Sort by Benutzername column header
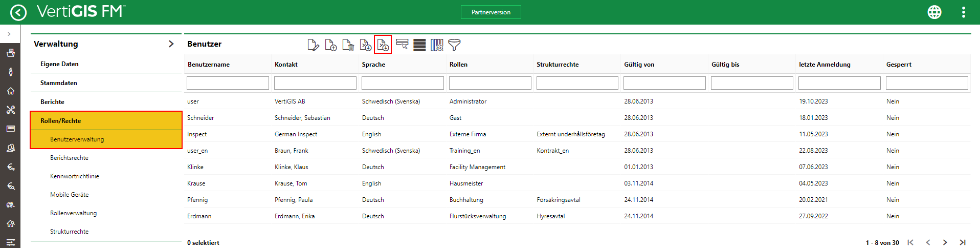The width and height of the screenshot is (980, 248). coord(209,65)
